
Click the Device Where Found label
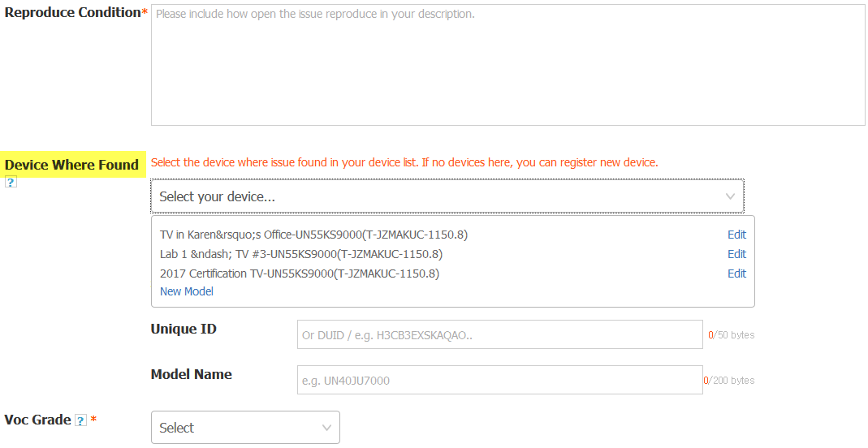(72, 165)
